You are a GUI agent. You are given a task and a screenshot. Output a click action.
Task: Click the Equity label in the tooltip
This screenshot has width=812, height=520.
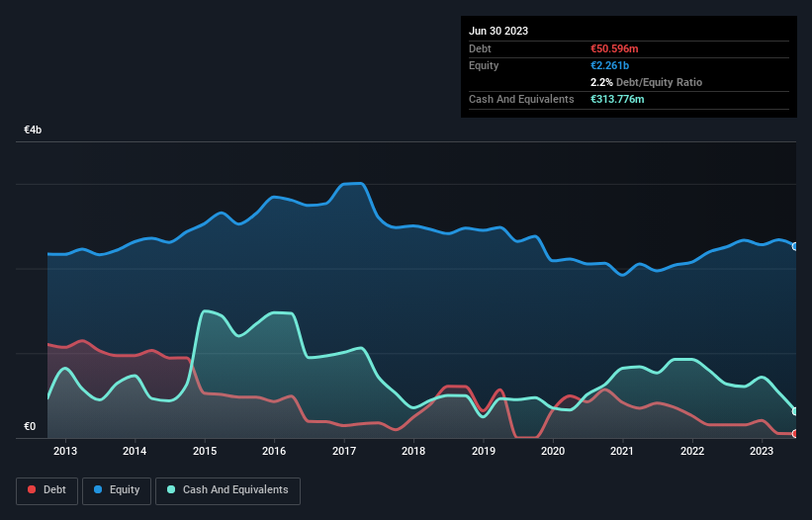tap(484, 65)
